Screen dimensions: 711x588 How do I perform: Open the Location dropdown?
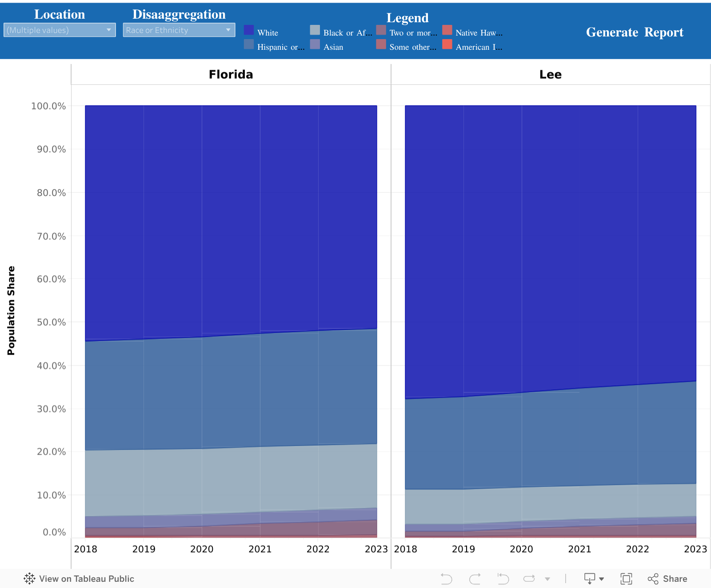(x=60, y=30)
